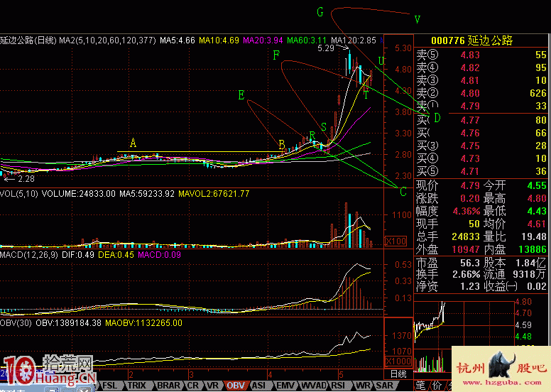Image resolution: width=551 pixels, height=392 pixels.
Task: Select the RSI indicator tab
Action: pos(339,385)
